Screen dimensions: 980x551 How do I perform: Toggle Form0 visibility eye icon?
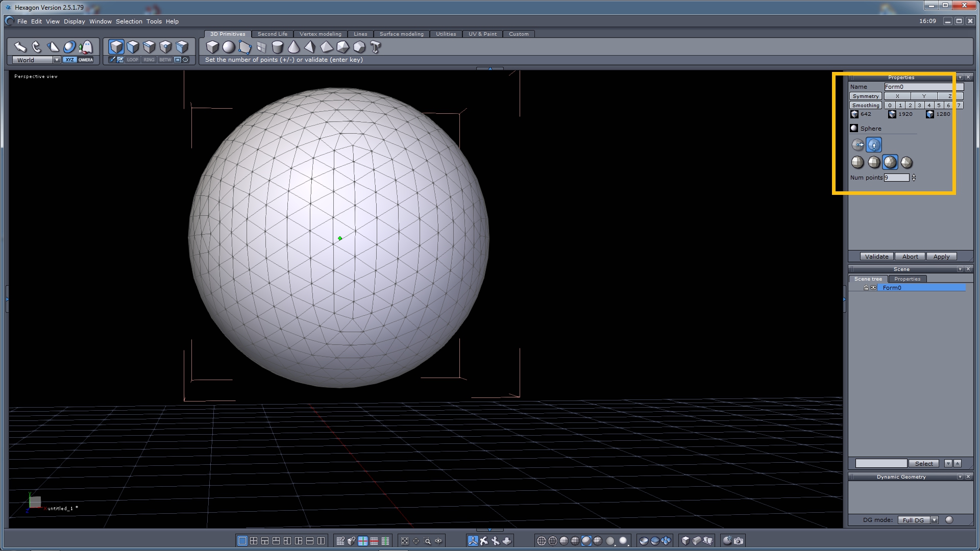tap(873, 288)
